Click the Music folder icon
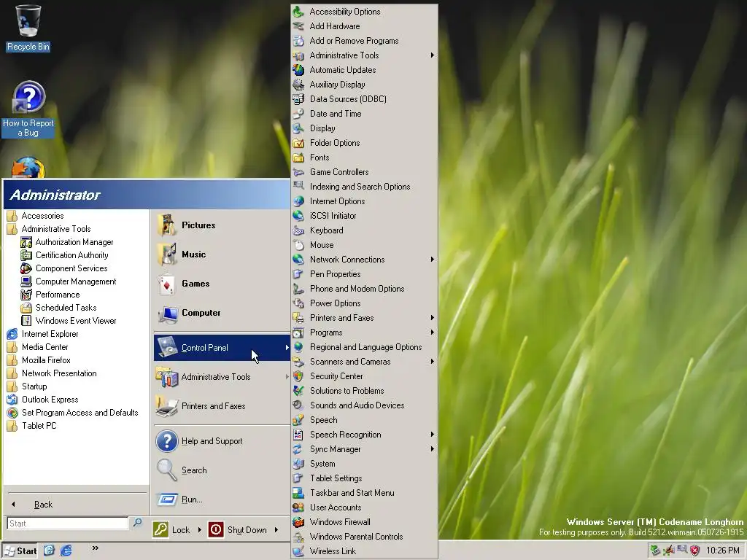This screenshot has height=560, width=747. (166, 254)
